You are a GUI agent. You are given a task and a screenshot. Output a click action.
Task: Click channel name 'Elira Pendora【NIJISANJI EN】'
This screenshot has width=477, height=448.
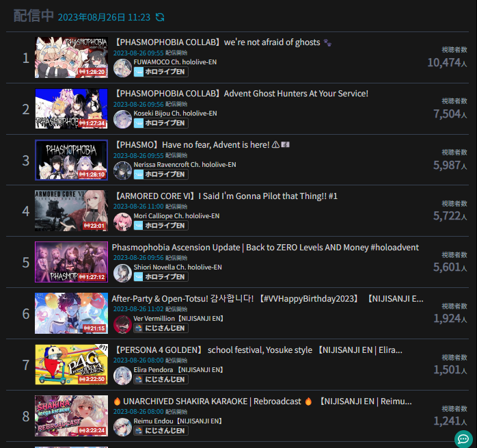pyautogui.click(x=179, y=370)
